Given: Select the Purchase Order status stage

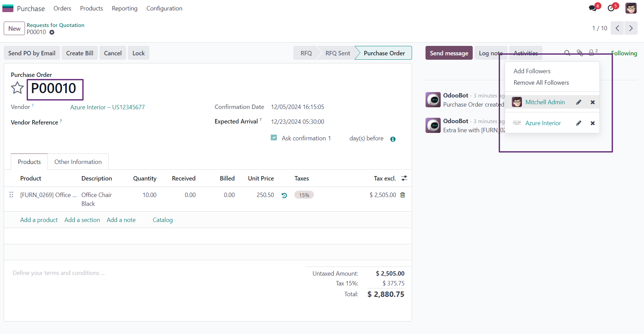Looking at the screenshot, I should 384,53.
